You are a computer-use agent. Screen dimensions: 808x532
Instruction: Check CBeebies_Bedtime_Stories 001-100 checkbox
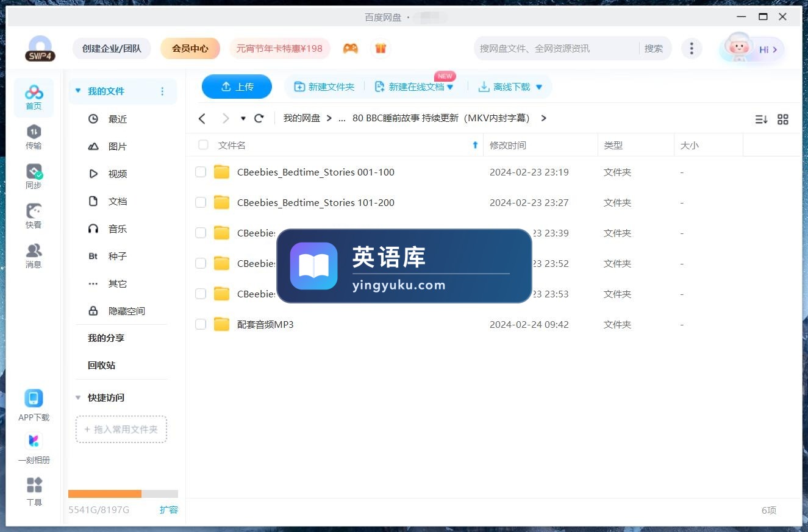click(x=201, y=172)
